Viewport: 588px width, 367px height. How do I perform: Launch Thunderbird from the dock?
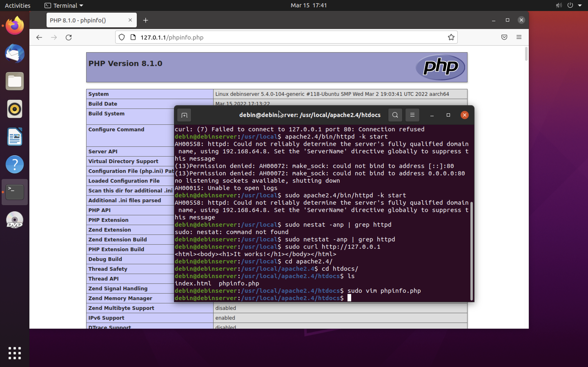(x=14, y=54)
